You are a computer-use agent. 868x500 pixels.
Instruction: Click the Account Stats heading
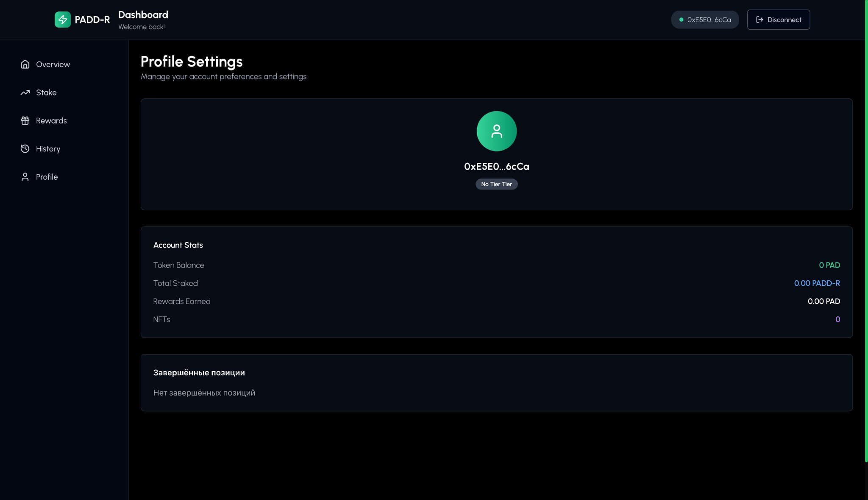pyautogui.click(x=178, y=245)
